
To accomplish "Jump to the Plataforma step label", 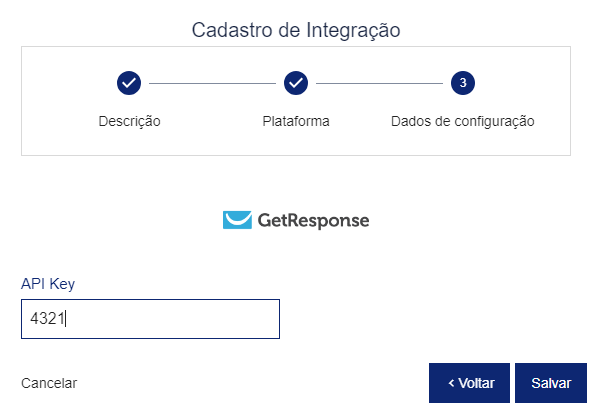I will click(x=296, y=121).
